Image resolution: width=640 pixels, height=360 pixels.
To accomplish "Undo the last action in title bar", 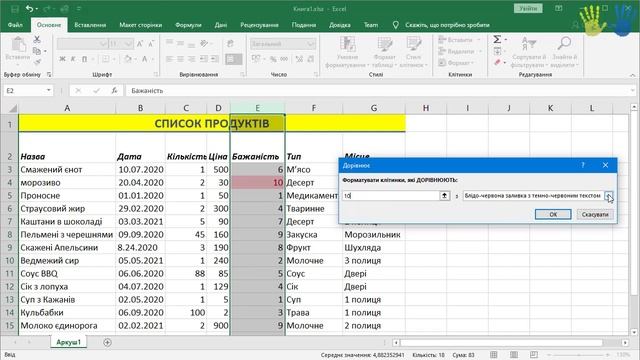I will (x=29, y=9).
